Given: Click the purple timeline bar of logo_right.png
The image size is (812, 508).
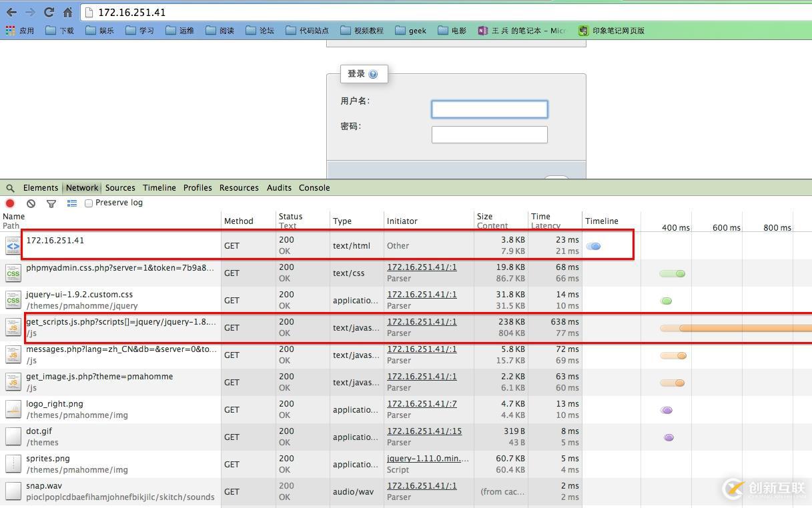Looking at the screenshot, I should click(x=667, y=410).
